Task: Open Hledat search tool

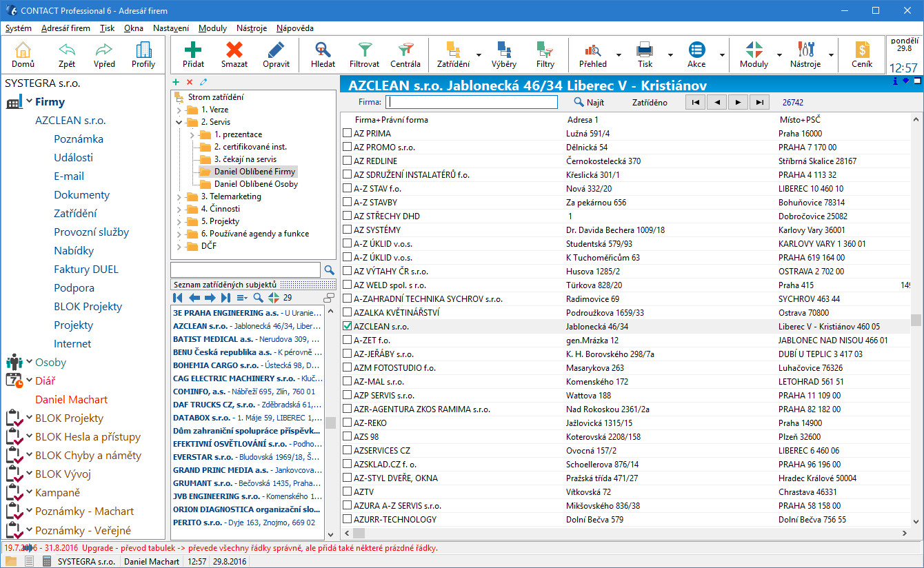Action: (323, 54)
